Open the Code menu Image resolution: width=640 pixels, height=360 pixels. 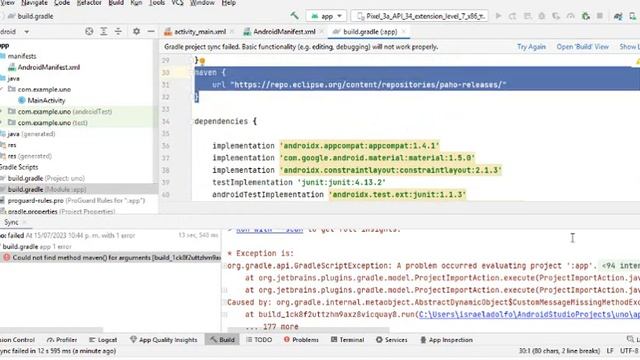click(x=62, y=3)
